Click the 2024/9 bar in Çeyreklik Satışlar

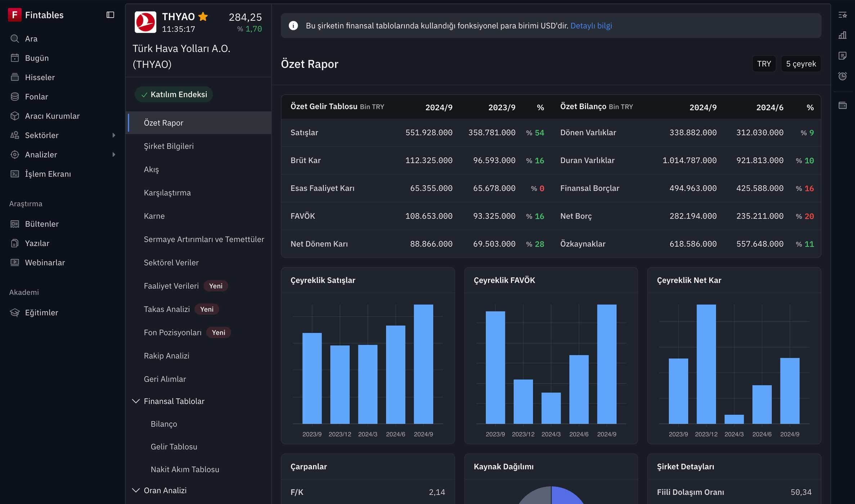423,364
